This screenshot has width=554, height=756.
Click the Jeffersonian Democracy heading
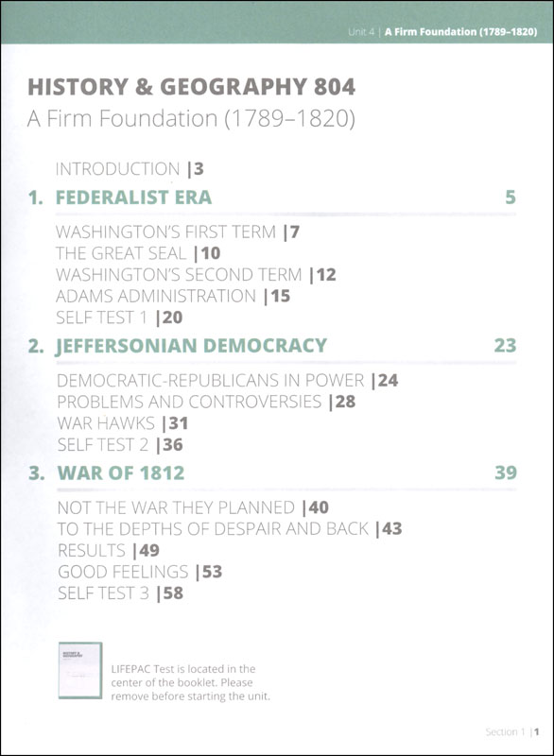(x=191, y=346)
